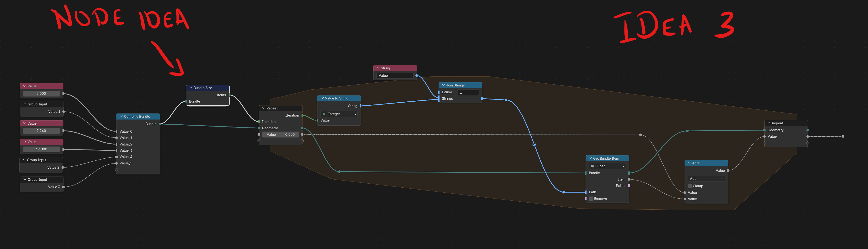Open the Add operation dropdown
Image resolution: width=868 pixels, height=249 pixels.
[706, 178]
